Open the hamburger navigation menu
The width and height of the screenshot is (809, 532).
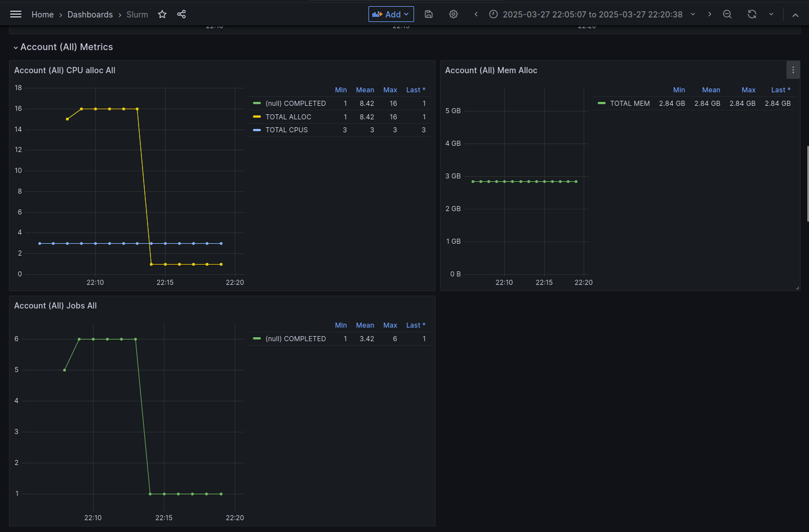tap(16, 14)
